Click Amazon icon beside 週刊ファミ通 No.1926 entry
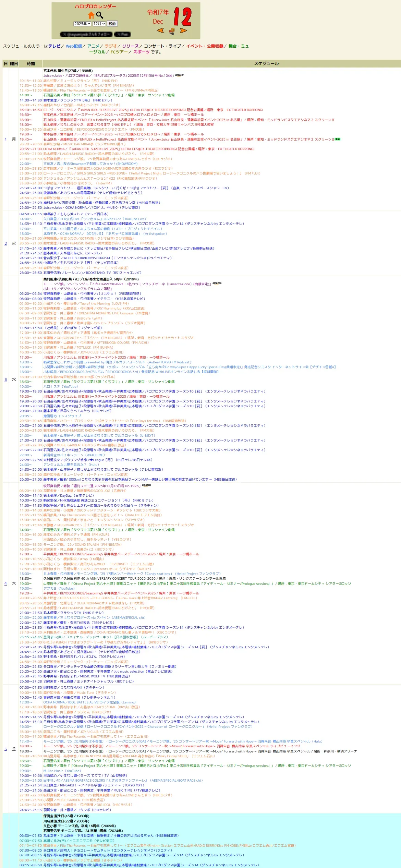The image size is (401, 868). [x=146, y=485]
